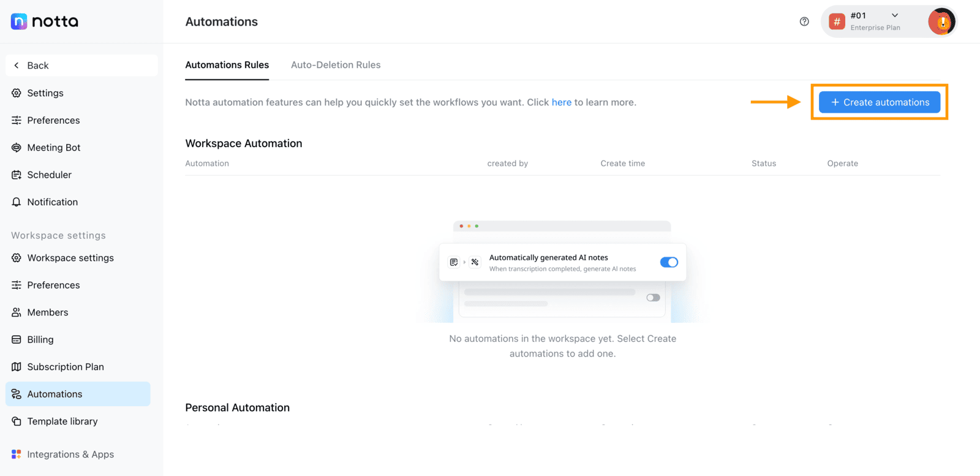Toggle the AI notes automation switch
Image resolution: width=980 pixels, height=476 pixels.
point(669,262)
